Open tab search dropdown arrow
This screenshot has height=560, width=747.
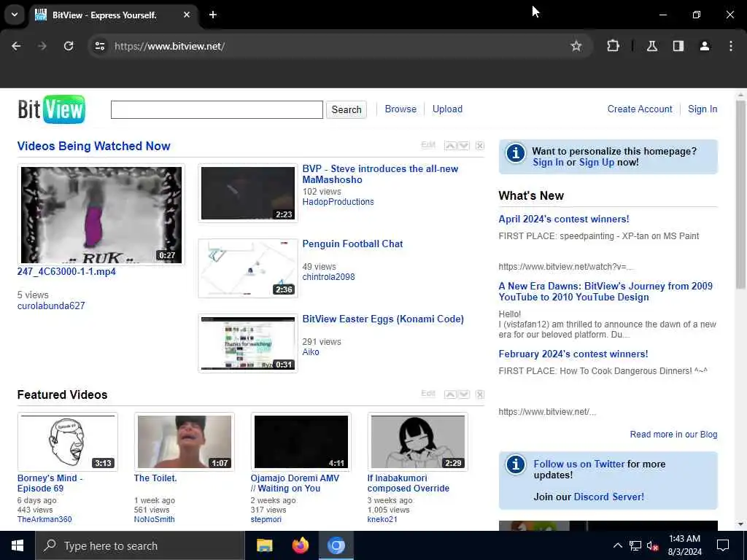tap(15, 15)
